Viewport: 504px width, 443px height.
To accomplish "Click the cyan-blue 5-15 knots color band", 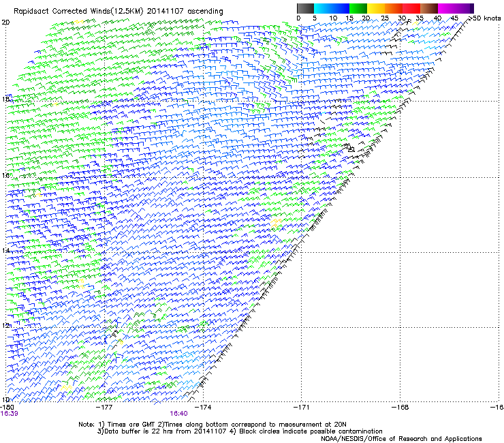I will point(332,8).
